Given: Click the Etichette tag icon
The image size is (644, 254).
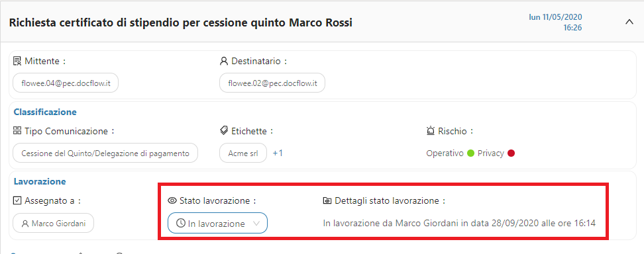Looking at the screenshot, I should point(224,131).
